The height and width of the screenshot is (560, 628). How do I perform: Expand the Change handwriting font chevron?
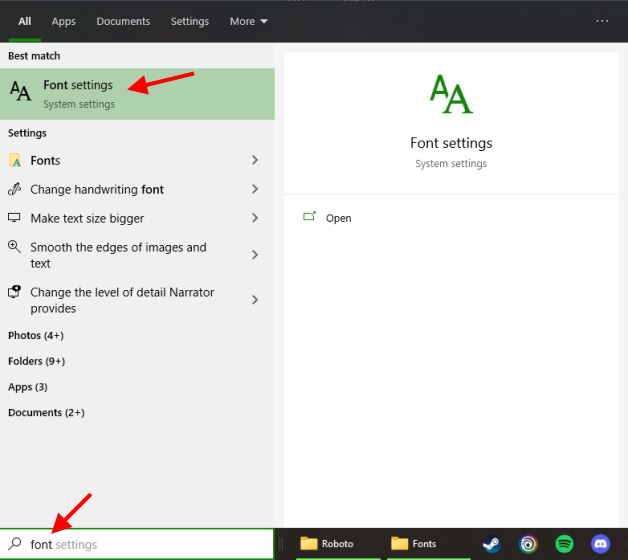tap(255, 189)
